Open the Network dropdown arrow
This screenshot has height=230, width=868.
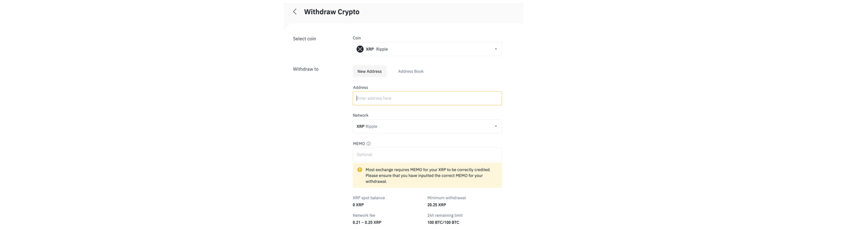pyautogui.click(x=496, y=126)
